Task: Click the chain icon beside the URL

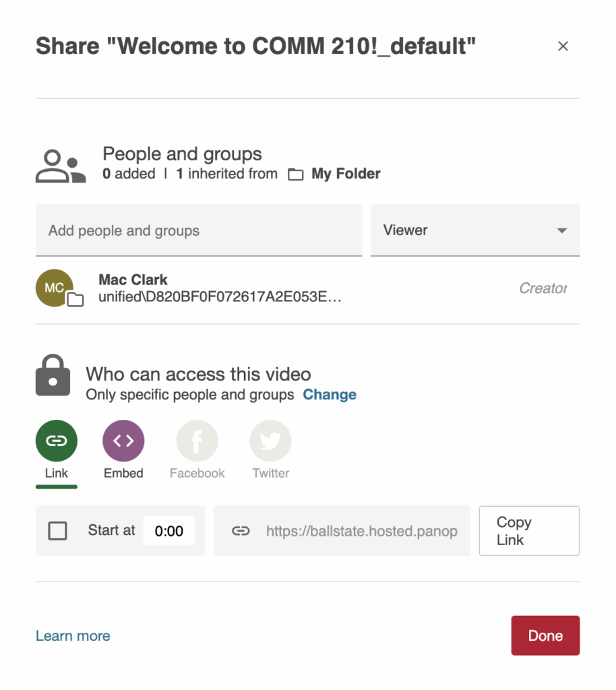Action: [241, 531]
